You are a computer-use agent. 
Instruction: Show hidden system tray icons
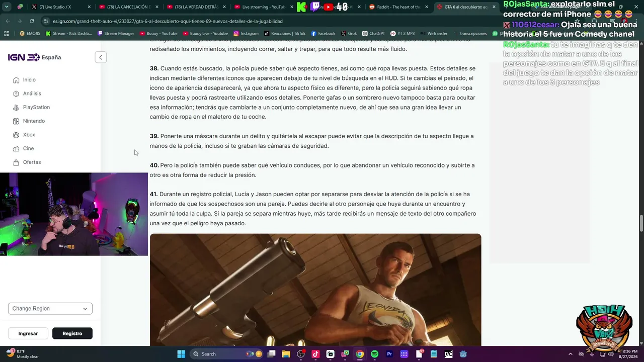(x=570, y=354)
